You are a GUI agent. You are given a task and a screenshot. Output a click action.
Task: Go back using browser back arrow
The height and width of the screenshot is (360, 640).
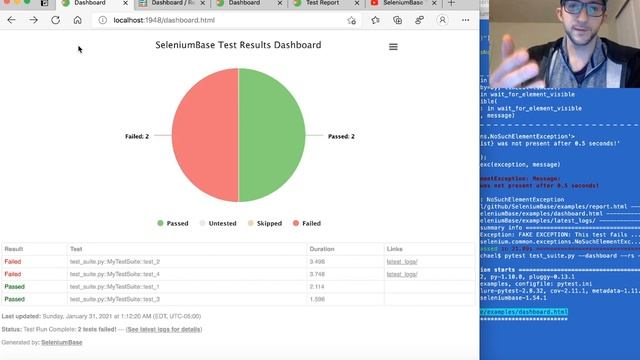[x=11, y=20]
